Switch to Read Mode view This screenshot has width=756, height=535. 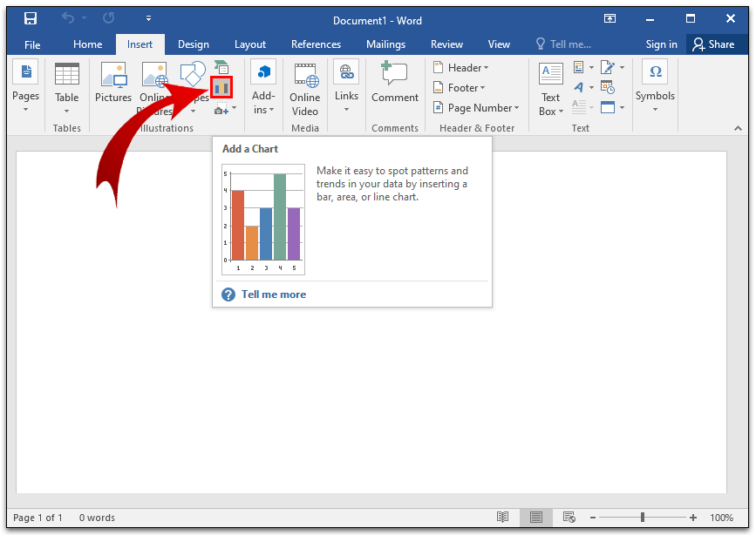[502, 518]
